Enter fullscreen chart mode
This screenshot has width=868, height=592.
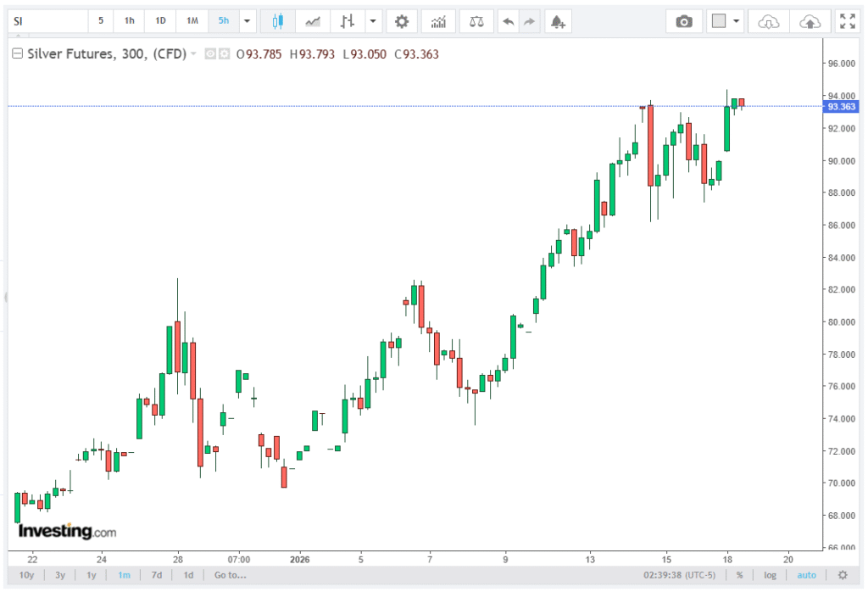(x=846, y=21)
